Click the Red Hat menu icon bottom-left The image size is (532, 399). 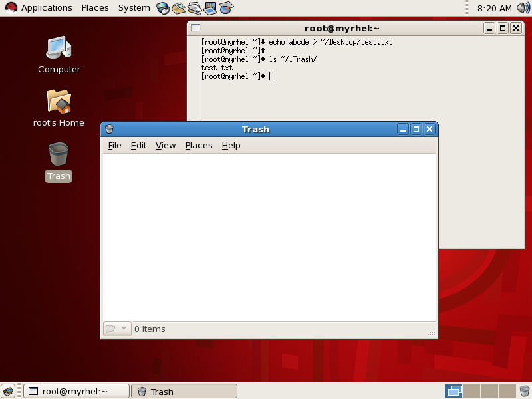(7, 391)
